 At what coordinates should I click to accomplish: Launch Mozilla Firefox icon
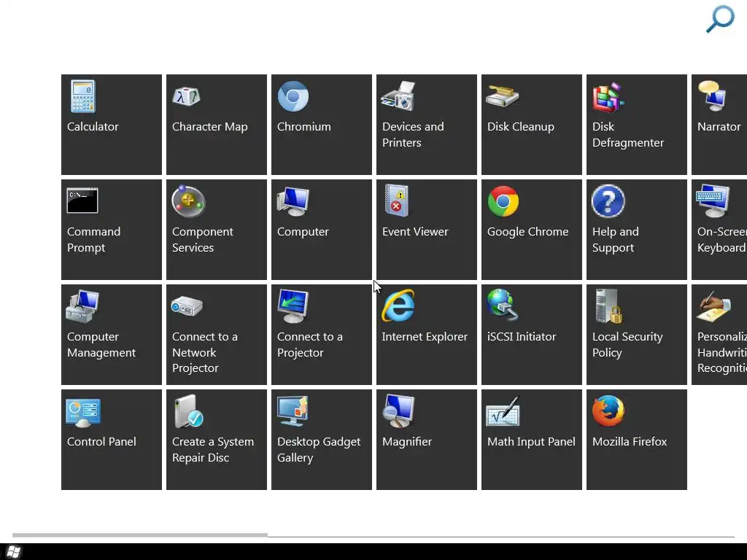(608, 411)
